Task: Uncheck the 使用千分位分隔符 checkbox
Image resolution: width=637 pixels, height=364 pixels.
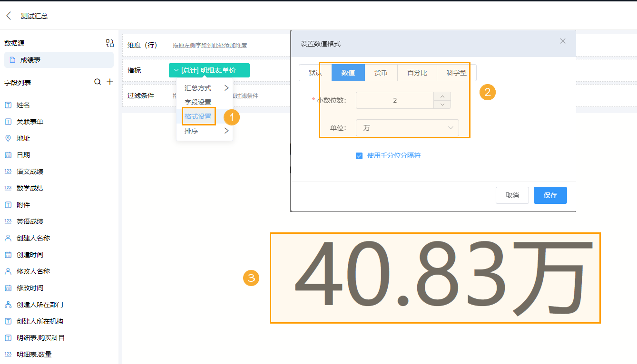Action: pos(359,155)
